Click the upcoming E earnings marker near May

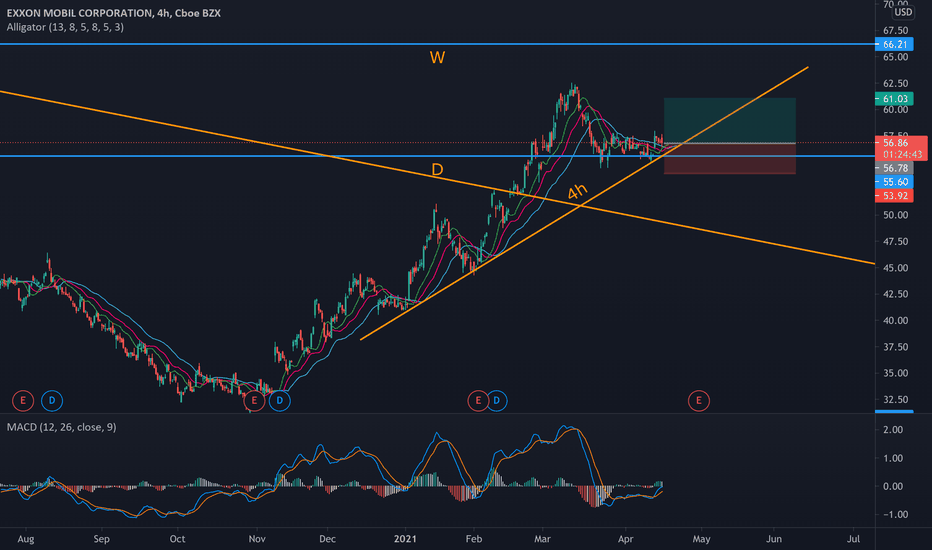tap(698, 401)
